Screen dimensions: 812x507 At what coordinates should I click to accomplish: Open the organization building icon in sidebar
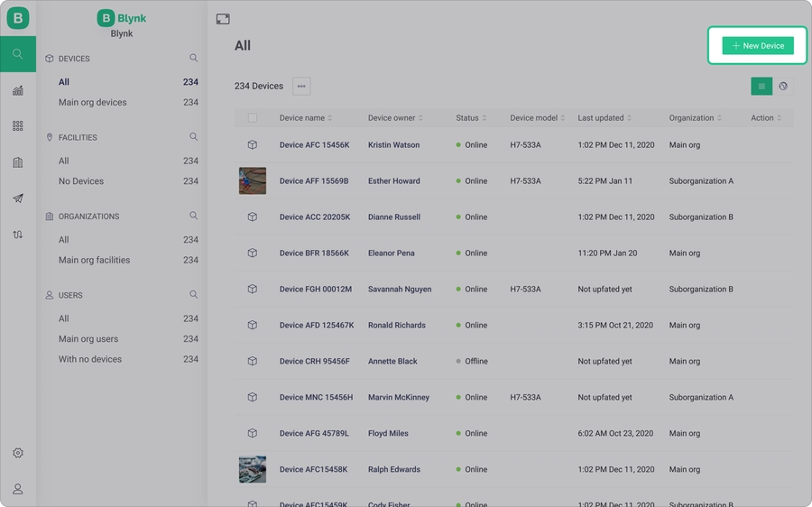pyautogui.click(x=18, y=162)
